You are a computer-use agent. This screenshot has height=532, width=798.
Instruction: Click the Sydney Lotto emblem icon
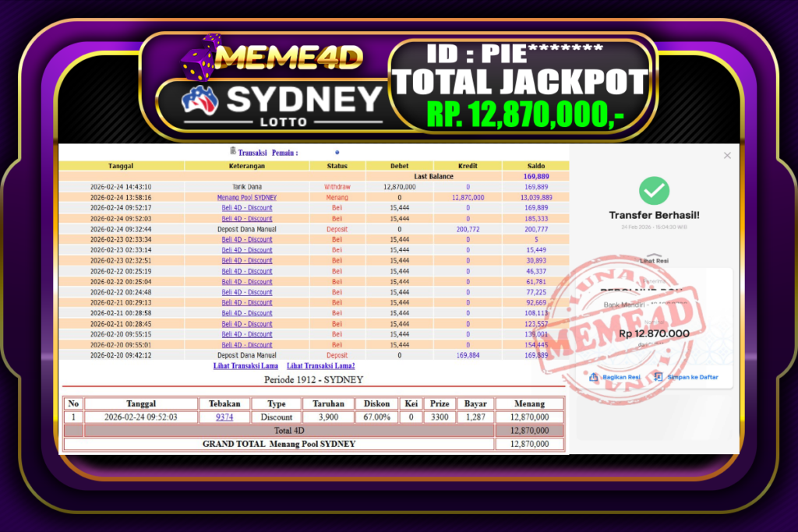[199, 103]
